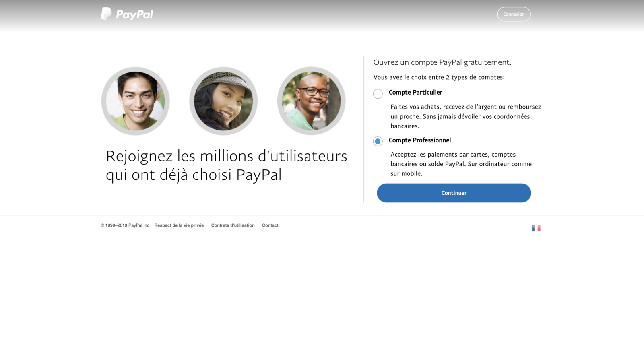Open the French flag language selector

(536, 228)
